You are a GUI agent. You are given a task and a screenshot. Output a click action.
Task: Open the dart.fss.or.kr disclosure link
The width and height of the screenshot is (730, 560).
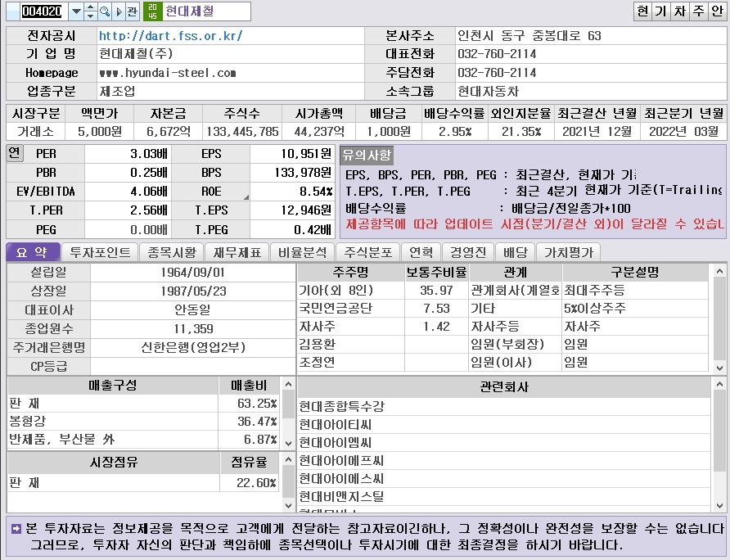coord(170,36)
